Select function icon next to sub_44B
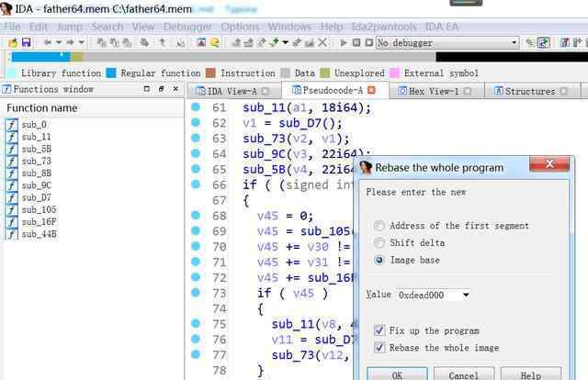This screenshot has width=588, height=380. 12,234
